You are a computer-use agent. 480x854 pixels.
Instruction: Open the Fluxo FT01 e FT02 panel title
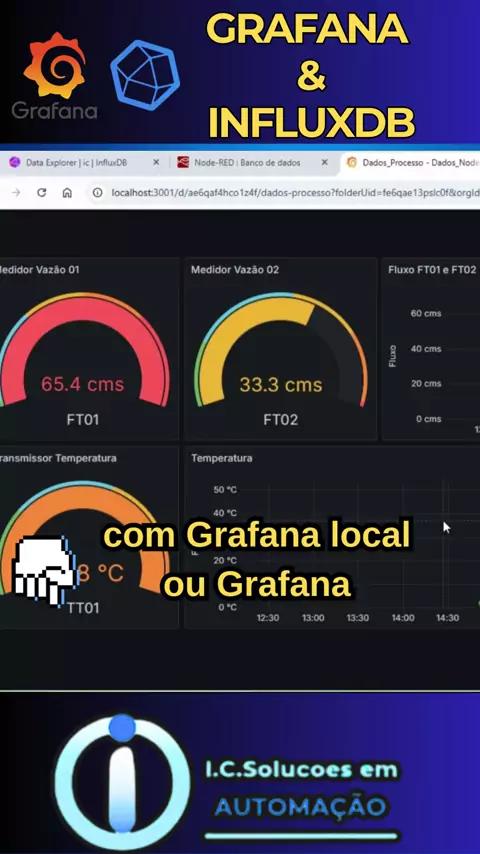pos(432,269)
